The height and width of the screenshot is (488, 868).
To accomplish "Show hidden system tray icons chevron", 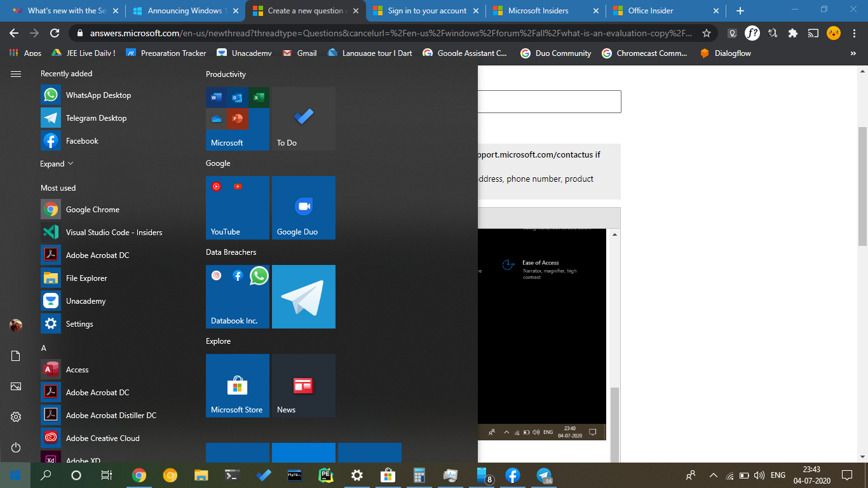I will [714, 475].
